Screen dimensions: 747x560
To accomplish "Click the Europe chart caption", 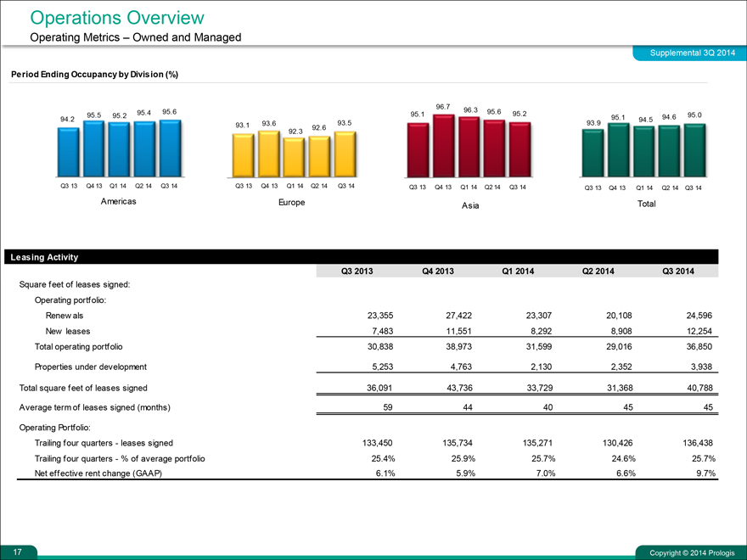I will (291, 203).
